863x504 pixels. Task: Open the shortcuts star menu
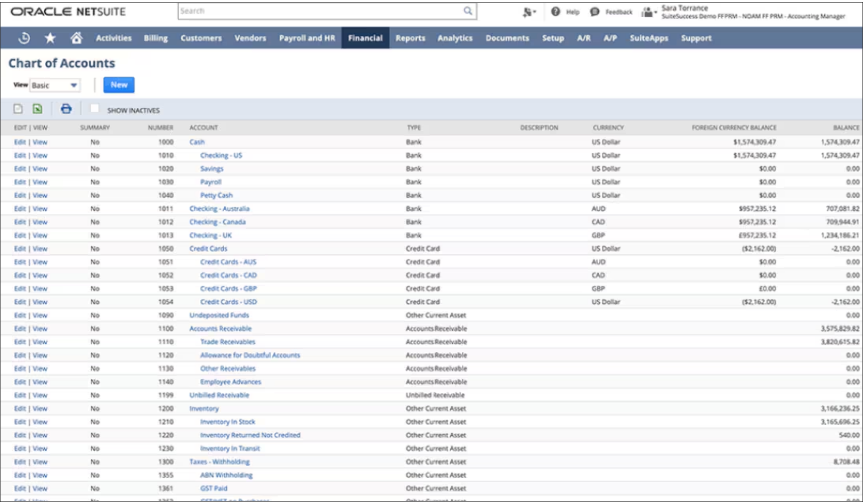50,38
